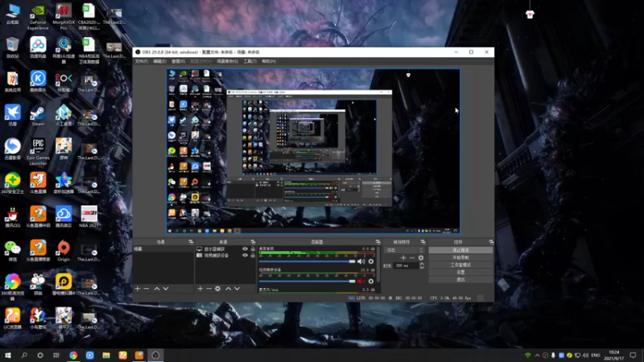Click the OBS Studio taskbar icon

[155, 355]
